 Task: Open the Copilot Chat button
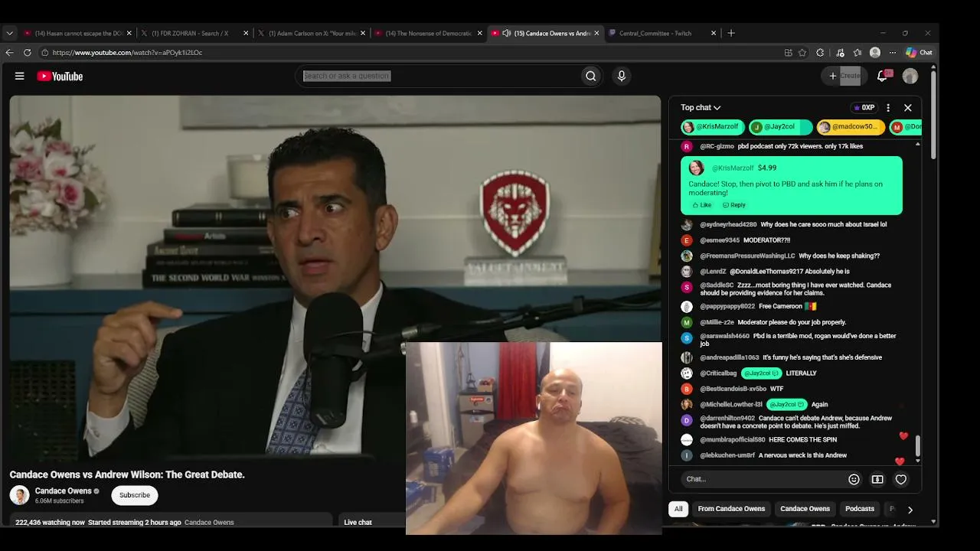[x=919, y=53]
